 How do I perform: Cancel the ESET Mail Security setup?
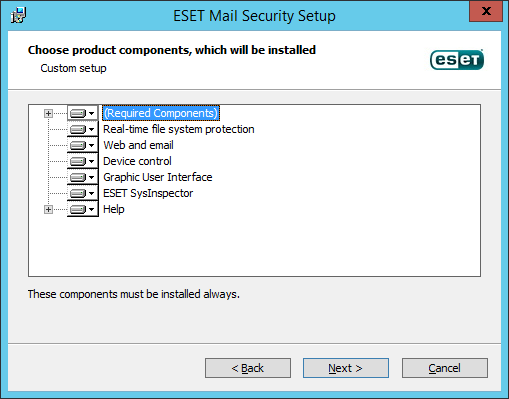click(445, 368)
